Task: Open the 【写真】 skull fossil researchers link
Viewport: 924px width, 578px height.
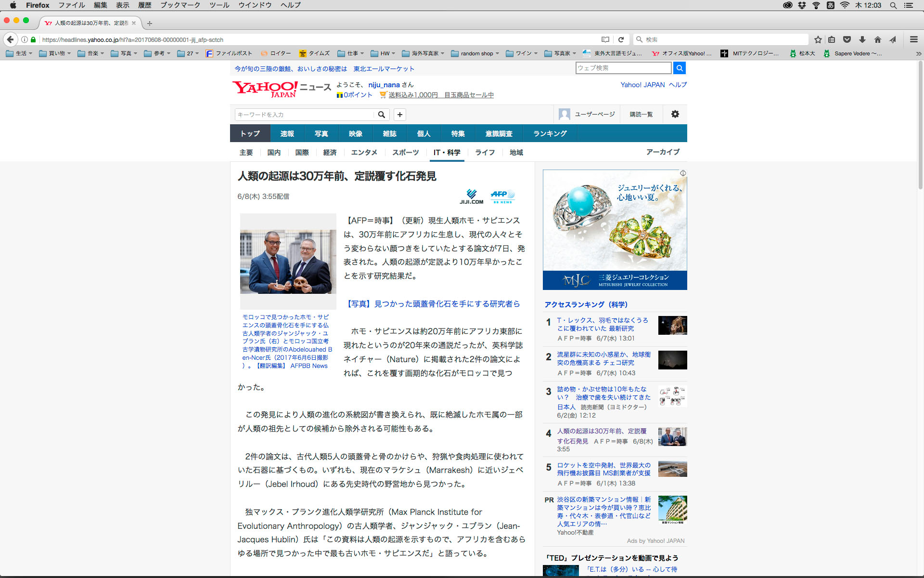Action: click(x=433, y=304)
